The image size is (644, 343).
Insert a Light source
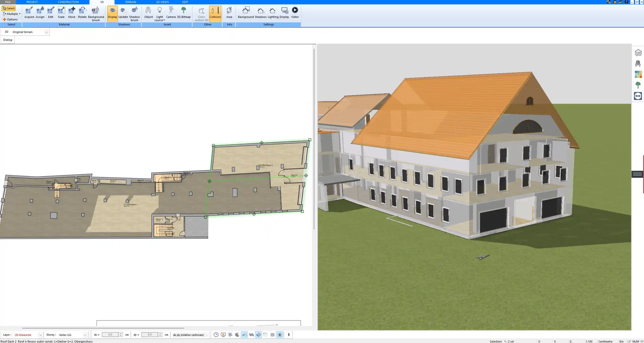pyautogui.click(x=159, y=14)
